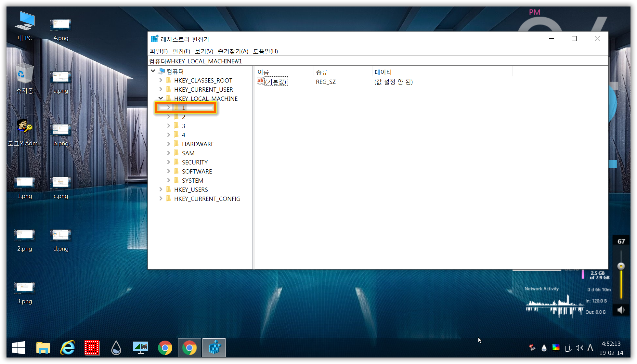Click the Registry Editor taskbar button

coord(214,348)
